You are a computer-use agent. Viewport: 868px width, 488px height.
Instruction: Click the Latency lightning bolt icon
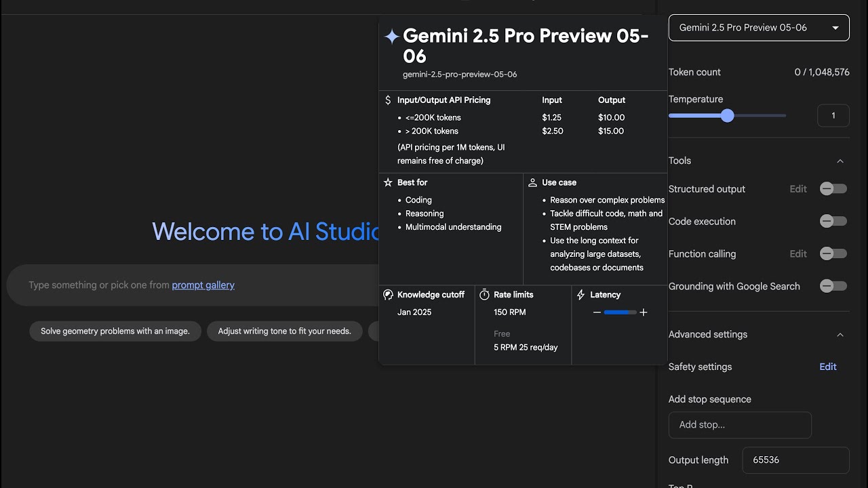580,295
